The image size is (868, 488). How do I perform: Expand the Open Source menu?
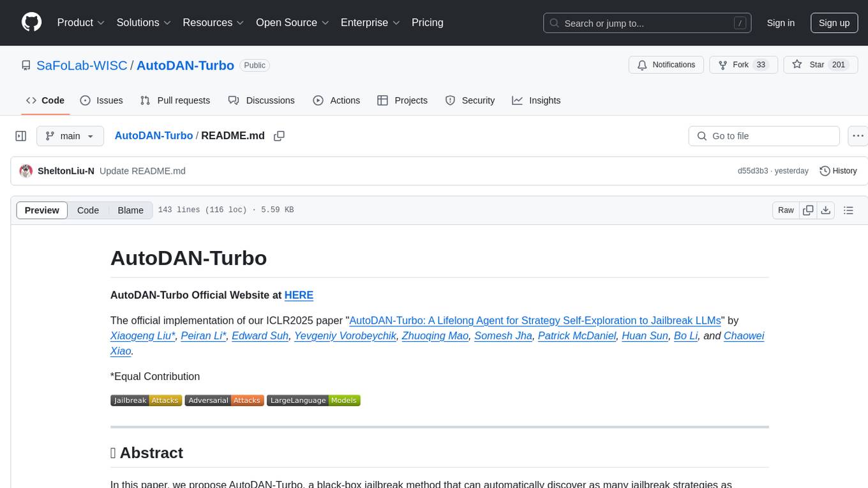click(x=292, y=22)
